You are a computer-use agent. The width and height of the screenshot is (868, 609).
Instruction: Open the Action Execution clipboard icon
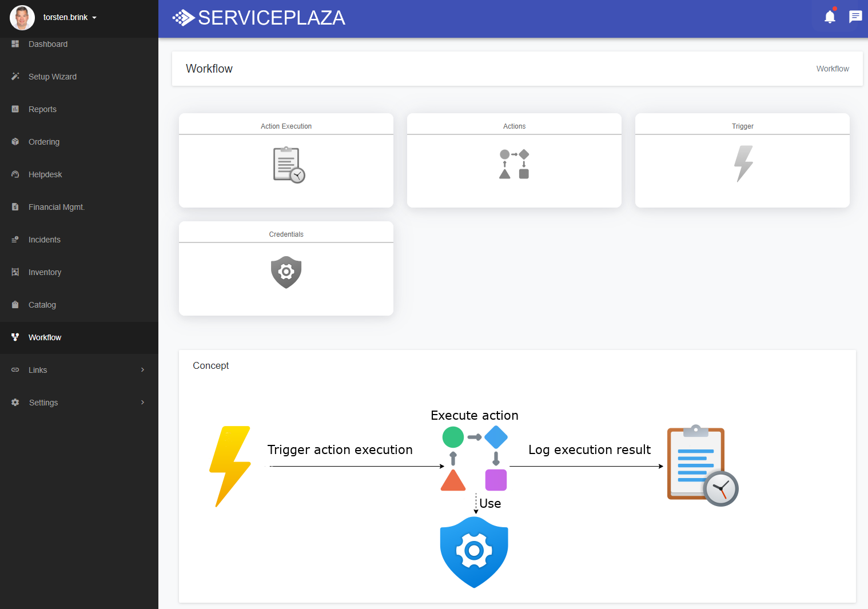point(289,165)
